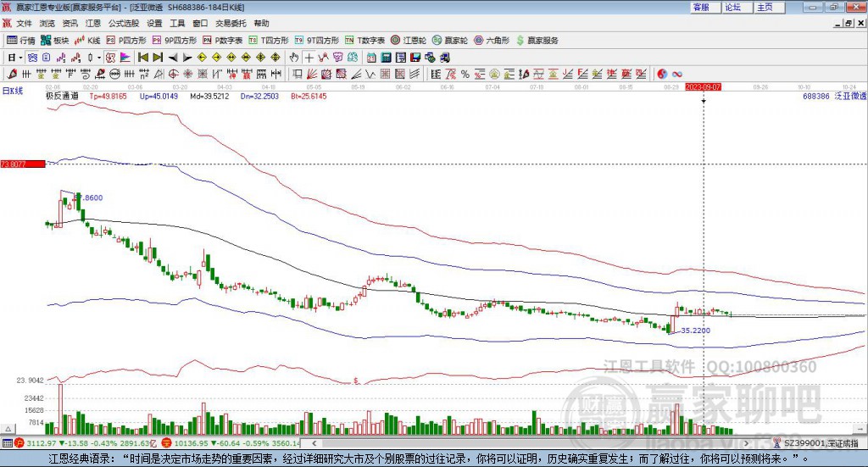This screenshot has height=467, width=868.
Task: Switch to the K线 candlestick chart
Action: 88,41
